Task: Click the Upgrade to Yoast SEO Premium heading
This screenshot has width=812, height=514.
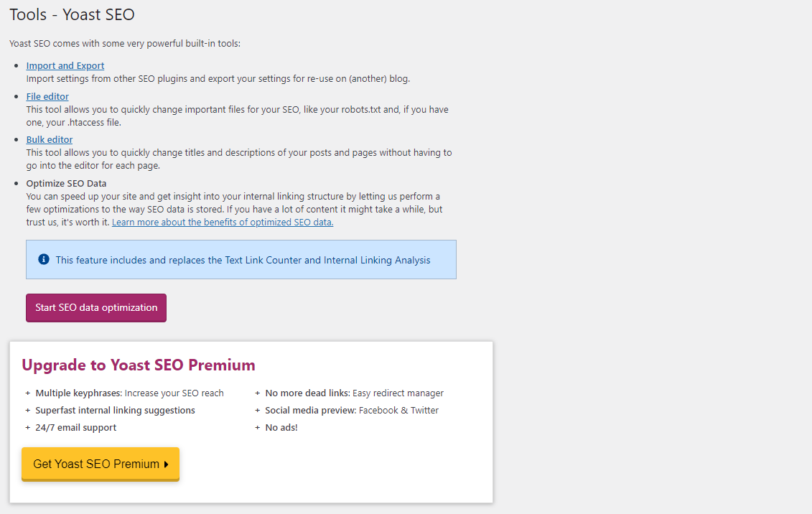Action: 137,365
